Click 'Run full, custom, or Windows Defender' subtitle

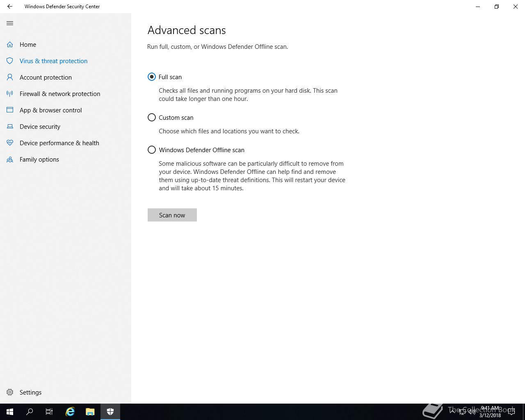tap(217, 47)
